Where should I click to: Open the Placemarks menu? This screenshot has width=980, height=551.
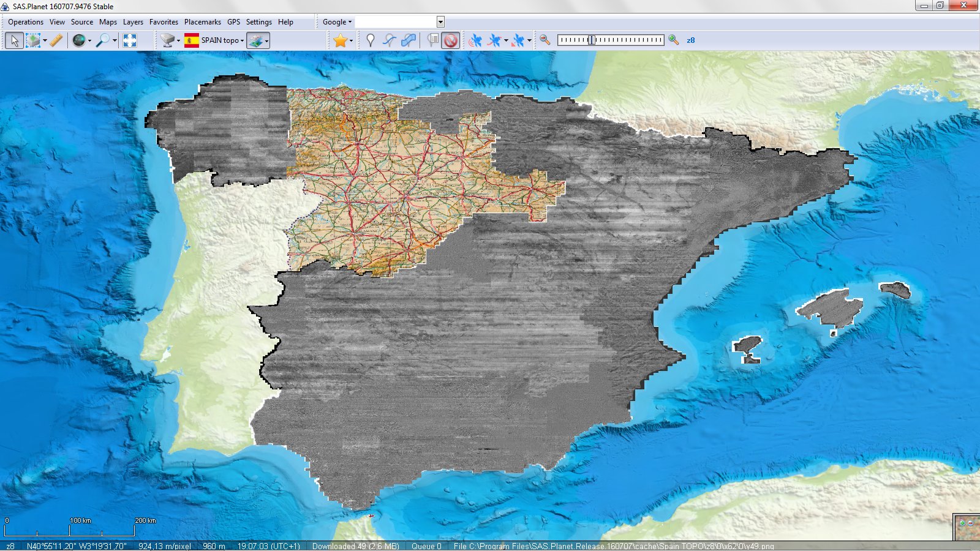tap(203, 22)
